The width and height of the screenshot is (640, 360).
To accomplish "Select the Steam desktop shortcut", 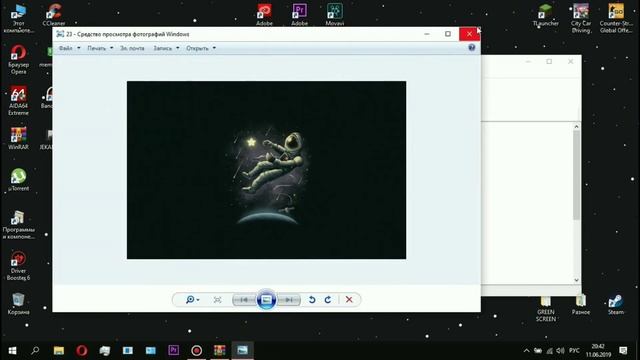I will tap(616, 305).
